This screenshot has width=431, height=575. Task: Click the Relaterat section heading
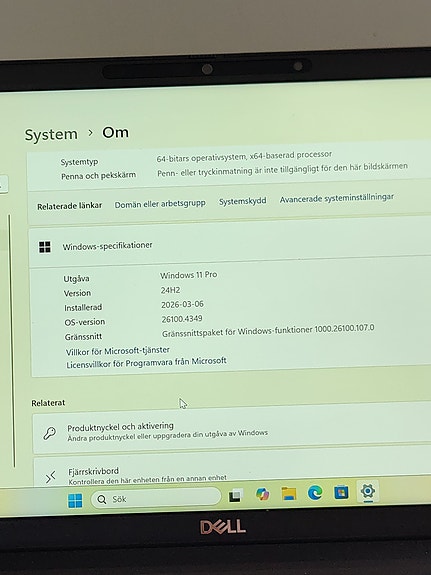coord(48,403)
